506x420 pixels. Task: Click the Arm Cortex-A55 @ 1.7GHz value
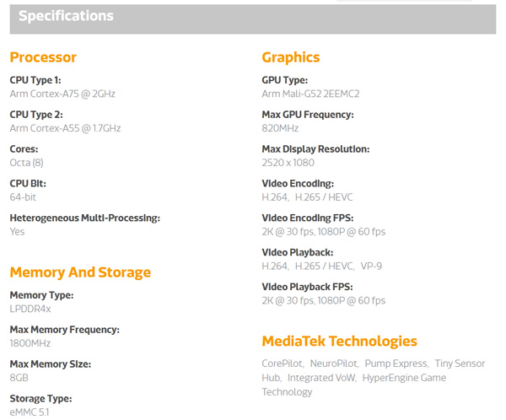(x=65, y=128)
